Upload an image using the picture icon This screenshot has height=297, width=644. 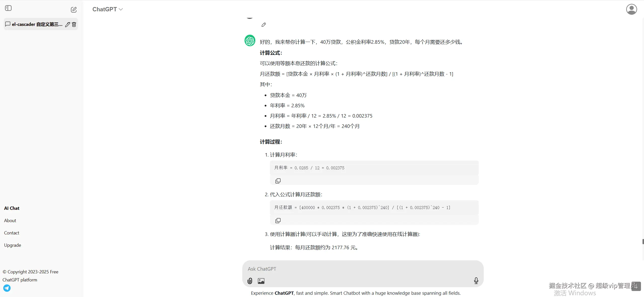point(261,281)
